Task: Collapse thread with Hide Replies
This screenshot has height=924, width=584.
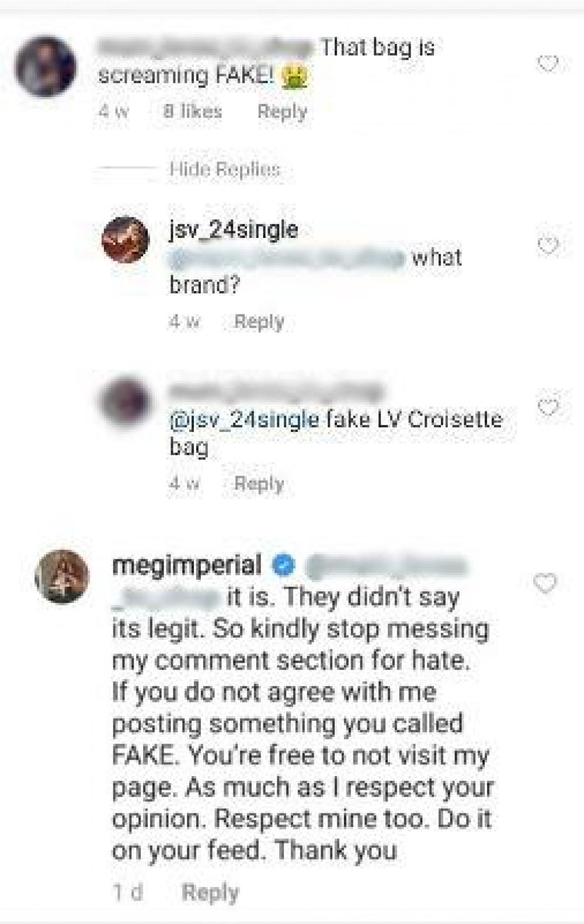Action: 224,169
